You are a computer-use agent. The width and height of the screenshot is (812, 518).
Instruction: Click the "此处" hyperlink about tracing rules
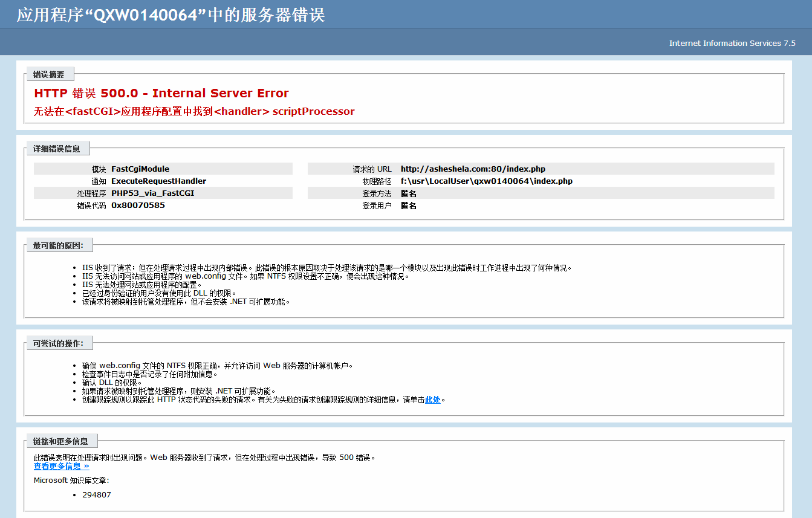tap(432, 400)
